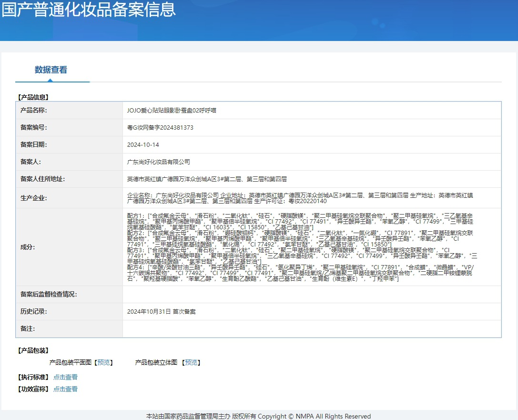
Task: Click the 配方1 ingredient list text
Action: coord(300,221)
